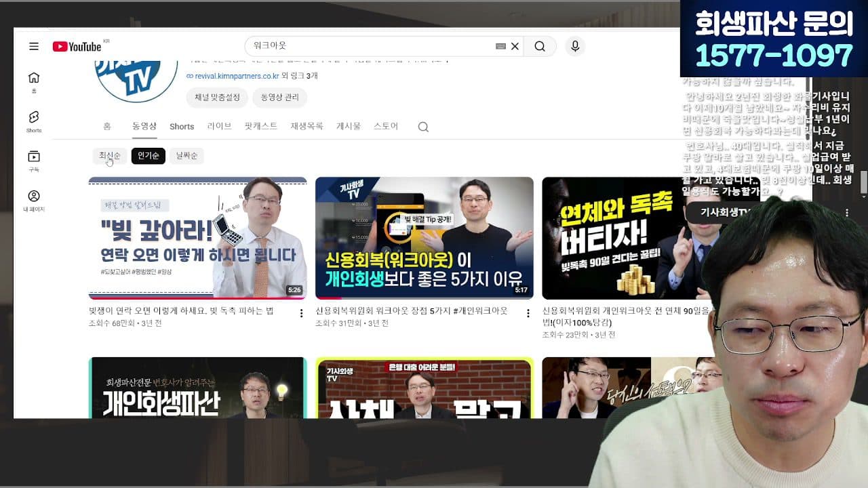The image size is (868, 488).
Task: Click the 외 링크 3개 more links text
Action: 300,76
